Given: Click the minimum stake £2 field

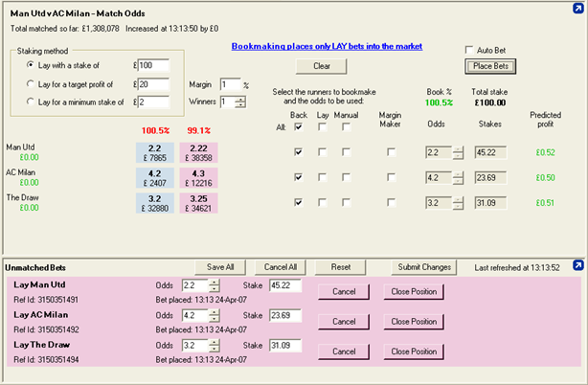Looking at the screenshot, I should pos(153,102).
